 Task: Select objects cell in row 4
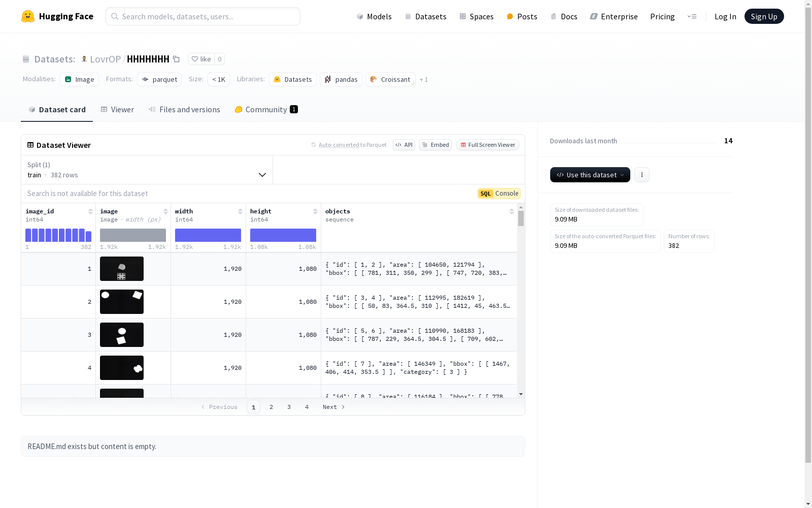[419, 368]
